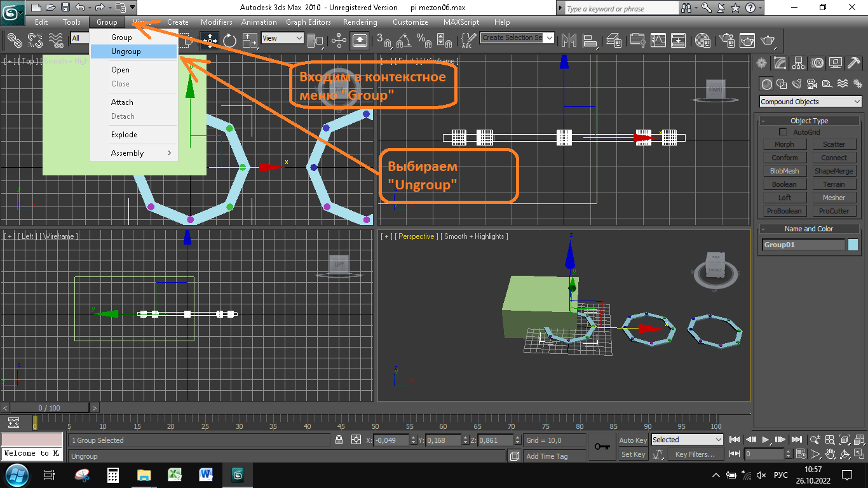Open the selection filter All dropdown
This screenshot has height=488, width=868.
click(x=79, y=38)
